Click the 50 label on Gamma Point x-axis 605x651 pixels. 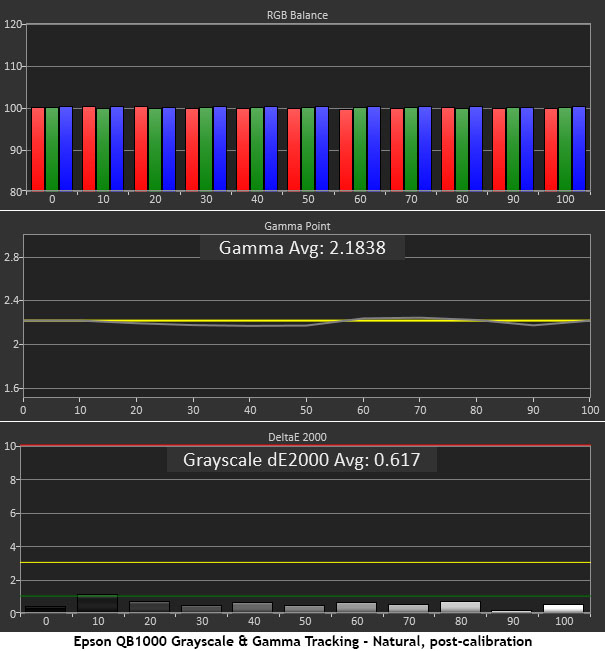tap(306, 410)
